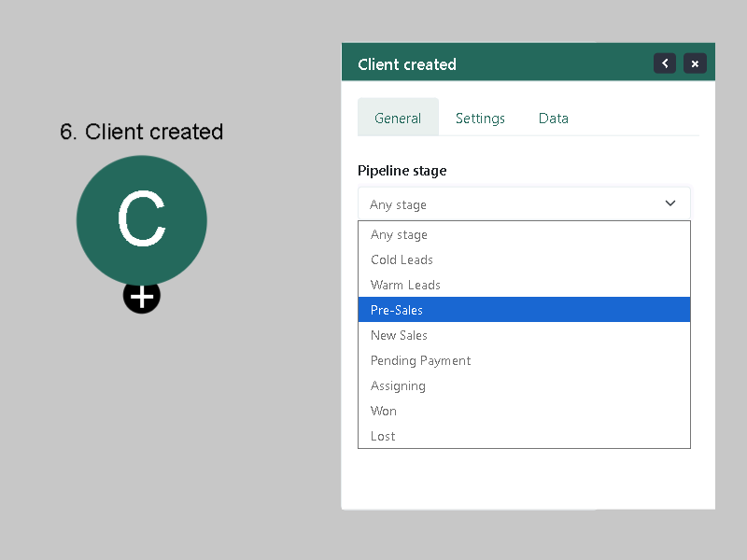Screen dimensions: 747x560
Task: Close the Client created panel
Action: pyautogui.click(x=695, y=63)
